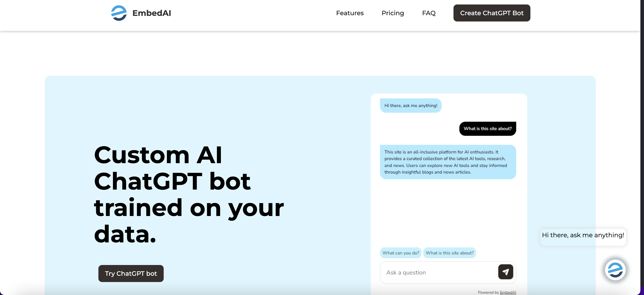
Task: Click the 'What is this site about?' suggestion
Action: pos(449,252)
